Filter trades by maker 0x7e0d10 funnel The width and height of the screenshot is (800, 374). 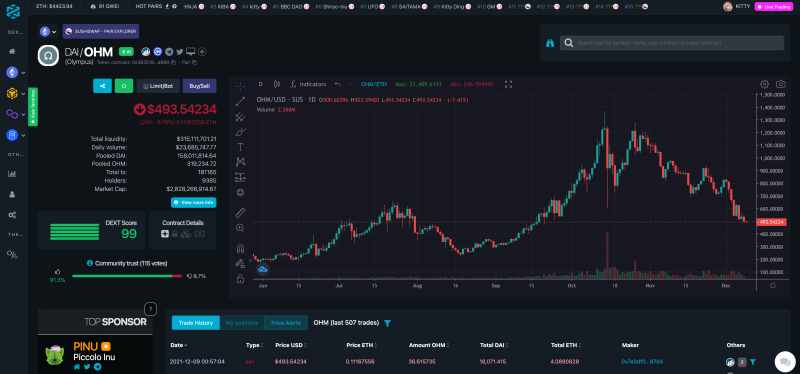(753, 362)
